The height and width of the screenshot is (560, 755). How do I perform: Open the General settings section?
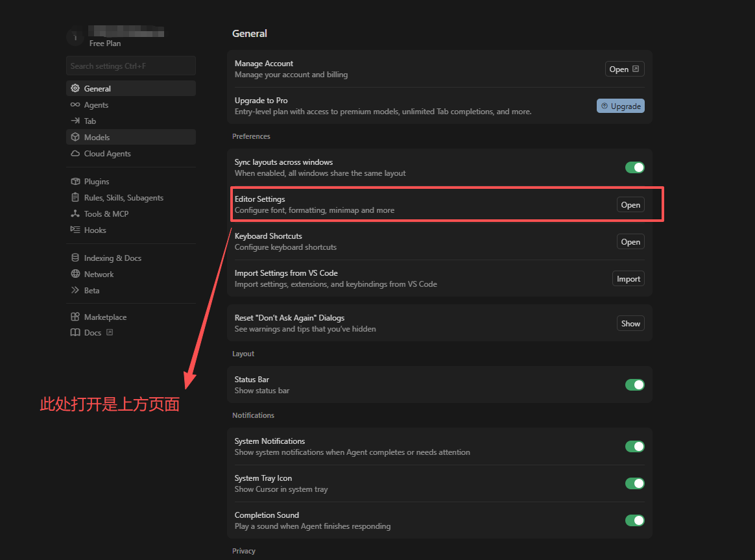131,88
